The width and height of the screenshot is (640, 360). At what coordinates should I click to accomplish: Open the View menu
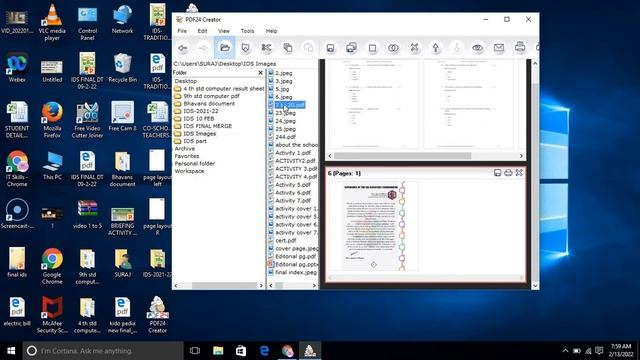coord(224,31)
